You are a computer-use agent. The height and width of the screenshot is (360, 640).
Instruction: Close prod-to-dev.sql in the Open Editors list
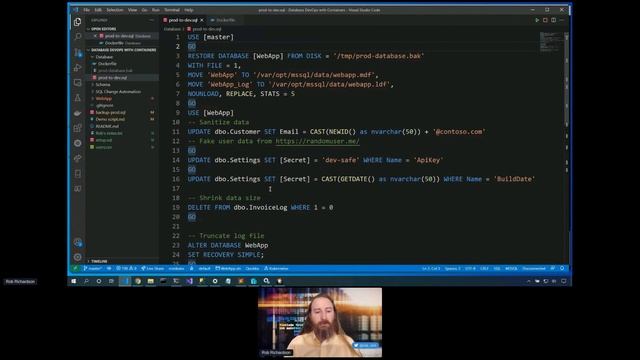point(95,36)
